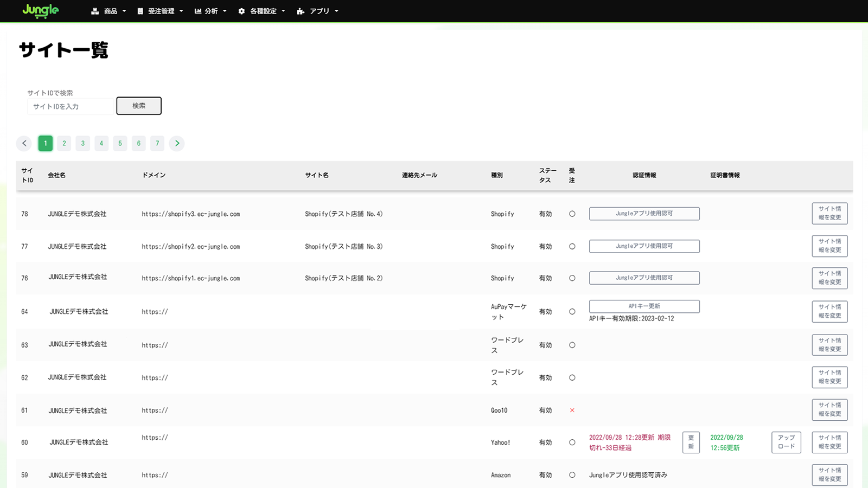868x488 pixels.
Task: Click サイト情報を変更 for site 64
Action: [830, 312]
